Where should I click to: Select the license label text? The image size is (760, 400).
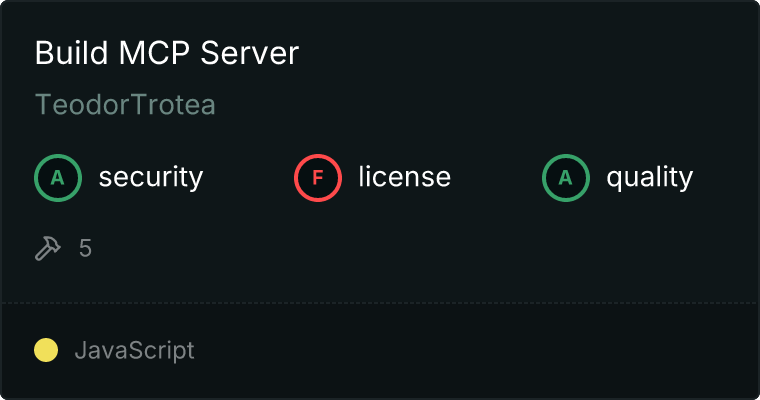(x=404, y=178)
